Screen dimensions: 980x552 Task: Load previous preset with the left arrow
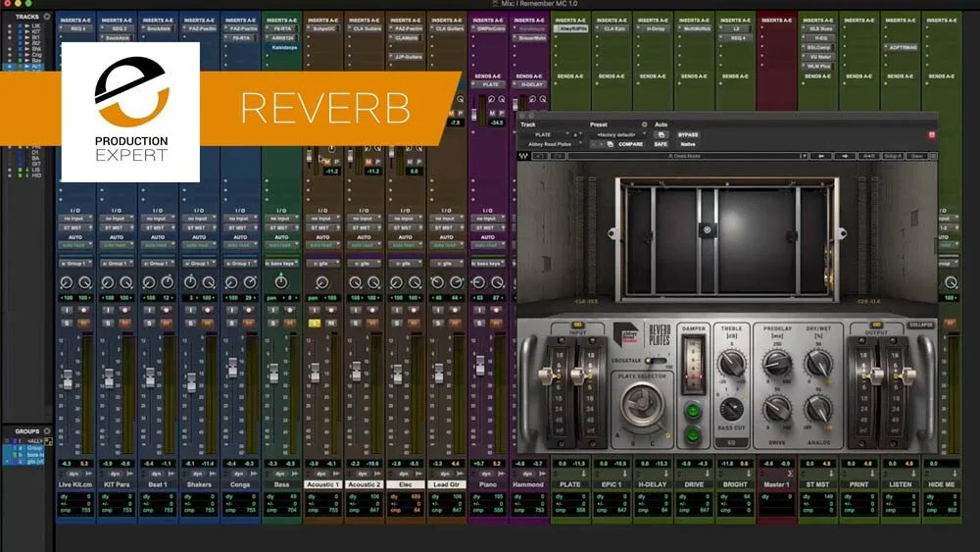coord(821,156)
